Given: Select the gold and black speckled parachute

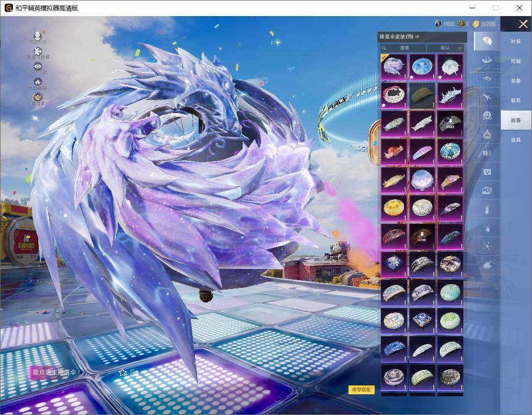Looking at the screenshot, I should click(450, 377).
